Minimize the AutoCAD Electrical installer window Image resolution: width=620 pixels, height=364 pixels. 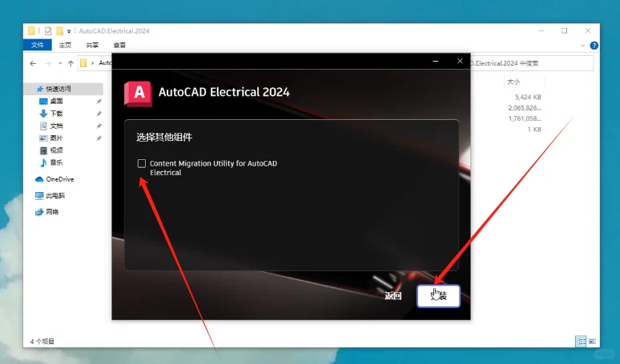[x=435, y=61]
